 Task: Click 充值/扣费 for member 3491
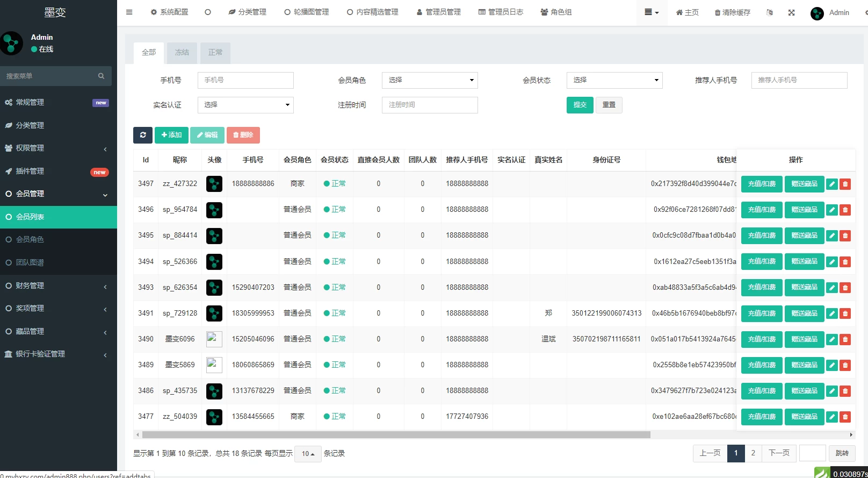click(762, 313)
